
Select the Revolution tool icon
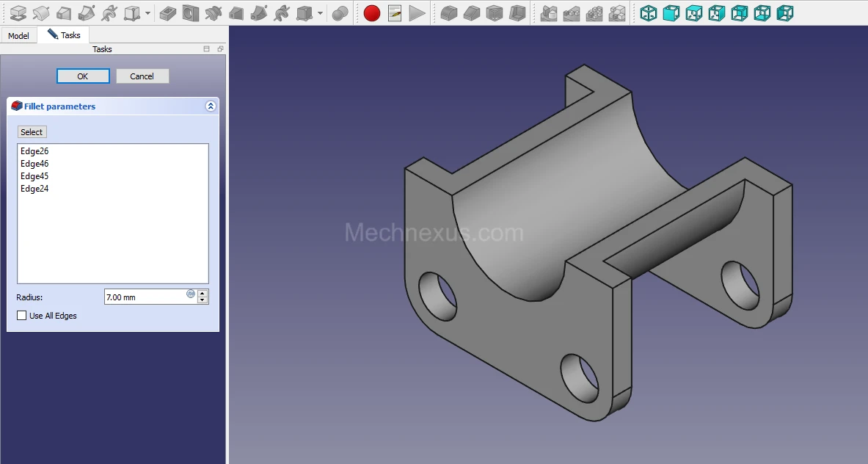coord(41,13)
